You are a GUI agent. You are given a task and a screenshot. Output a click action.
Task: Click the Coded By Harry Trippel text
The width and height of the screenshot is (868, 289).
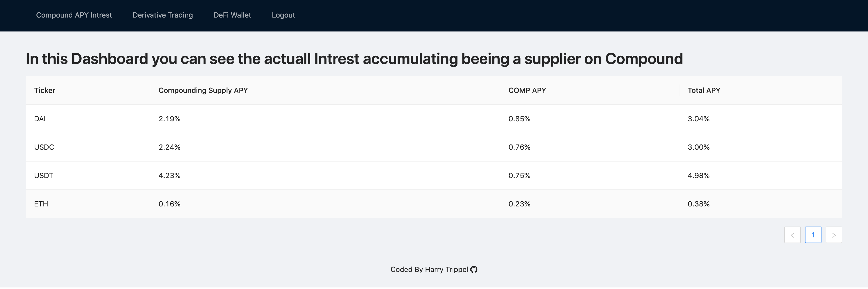[429, 269]
